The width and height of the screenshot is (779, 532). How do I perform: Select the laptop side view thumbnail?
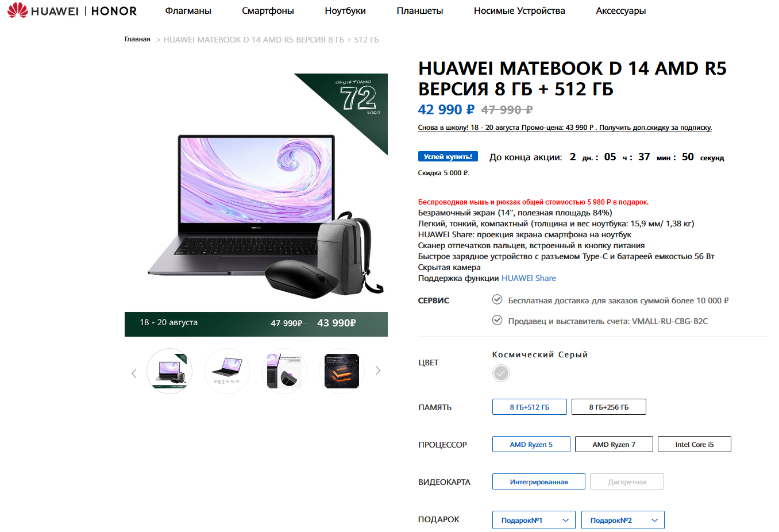coord(227,371)
